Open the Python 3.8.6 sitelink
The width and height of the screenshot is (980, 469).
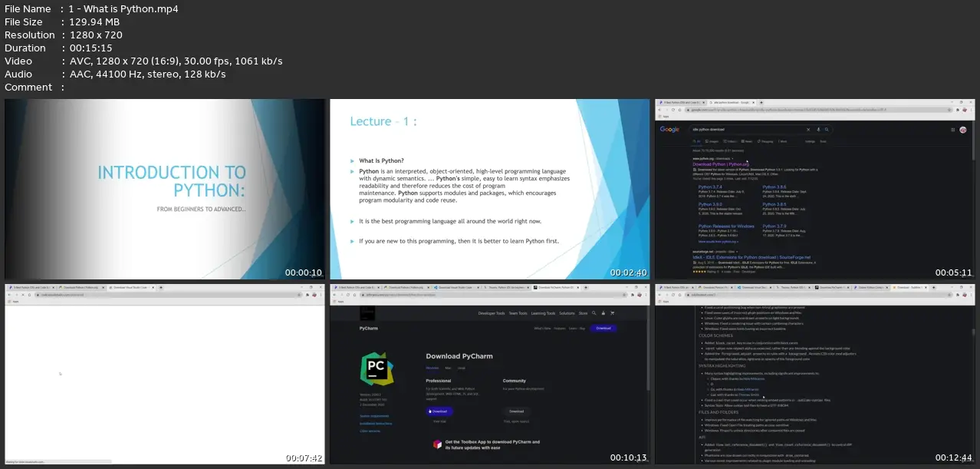[774, 187]
